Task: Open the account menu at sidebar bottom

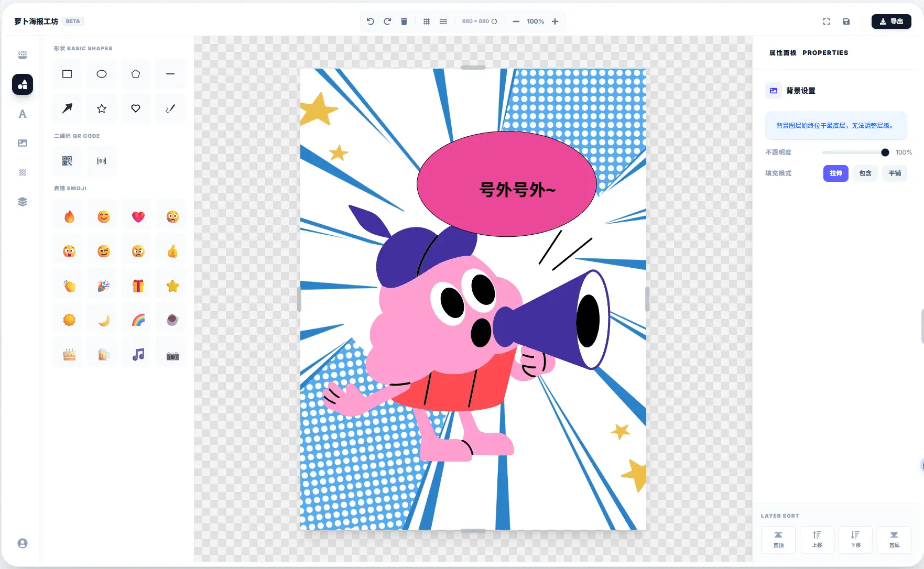Action: click(22, 543)
